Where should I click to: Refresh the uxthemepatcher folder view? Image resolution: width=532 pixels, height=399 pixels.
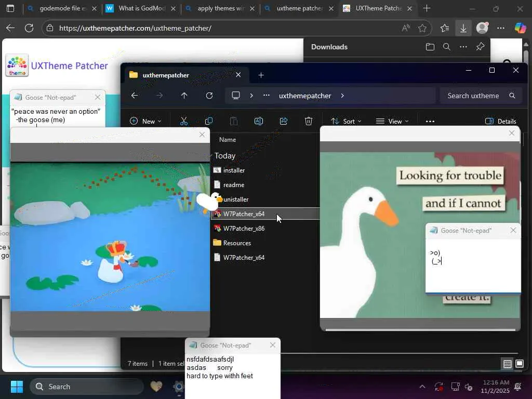209,96
